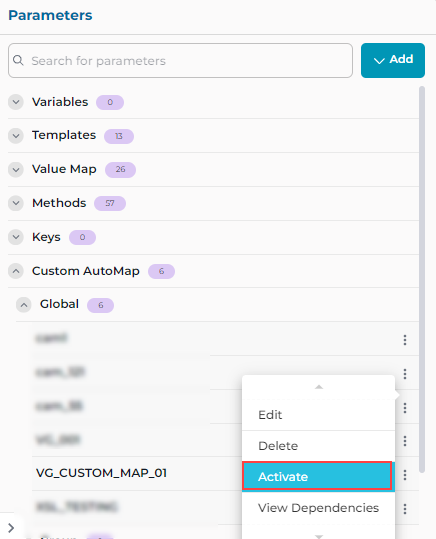Expand the side panel arrow at bottom-left
Image resolution: width=436 pixels, height=539 pixels.
point(11,528)
